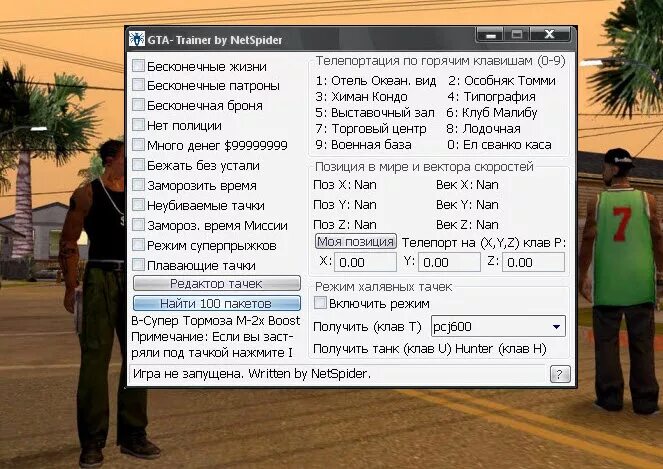Click '8: Лодочная' teleport entry
Viewport: 663px width, 469px height.
pyautogui.click(x=484, y=129)
